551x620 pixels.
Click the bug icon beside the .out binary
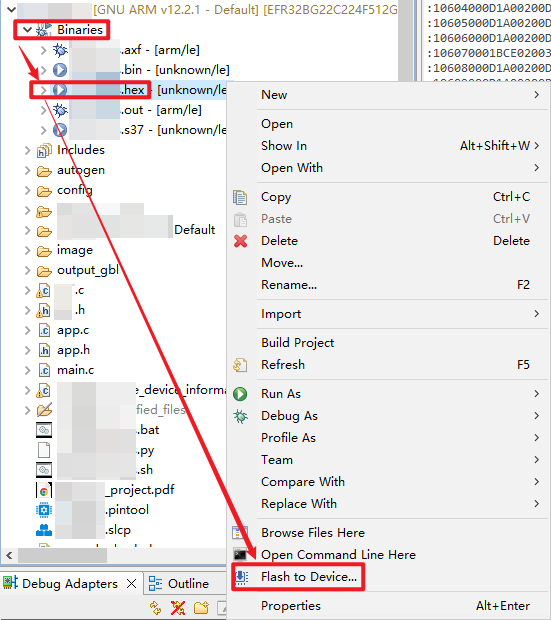60,110
